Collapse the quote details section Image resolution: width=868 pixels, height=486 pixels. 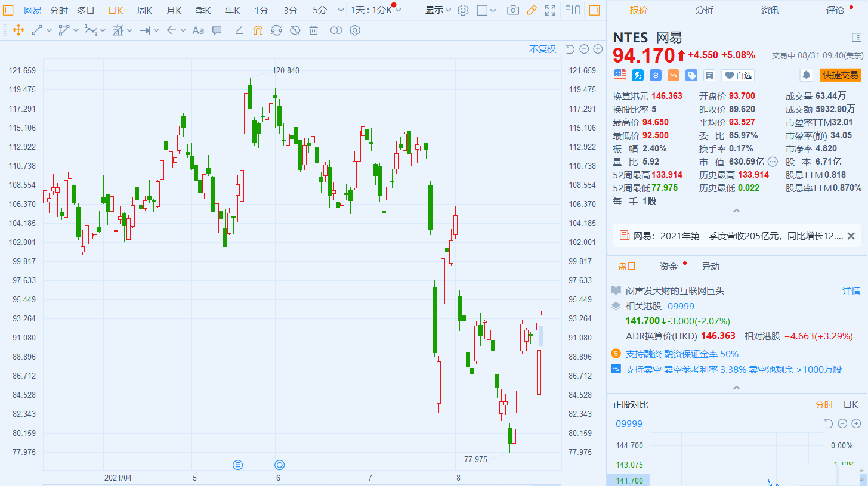click(x=737, y=211)
